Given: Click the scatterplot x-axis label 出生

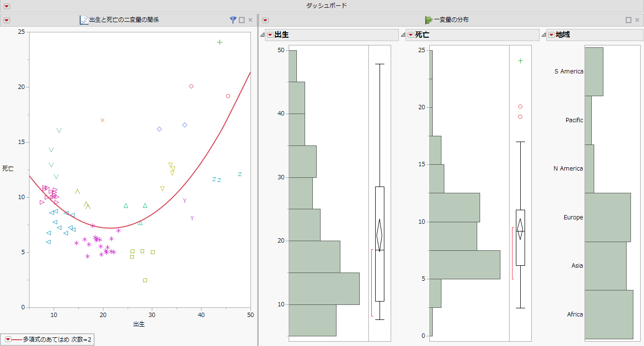Looking at the screenshot, I should point(139,324).
